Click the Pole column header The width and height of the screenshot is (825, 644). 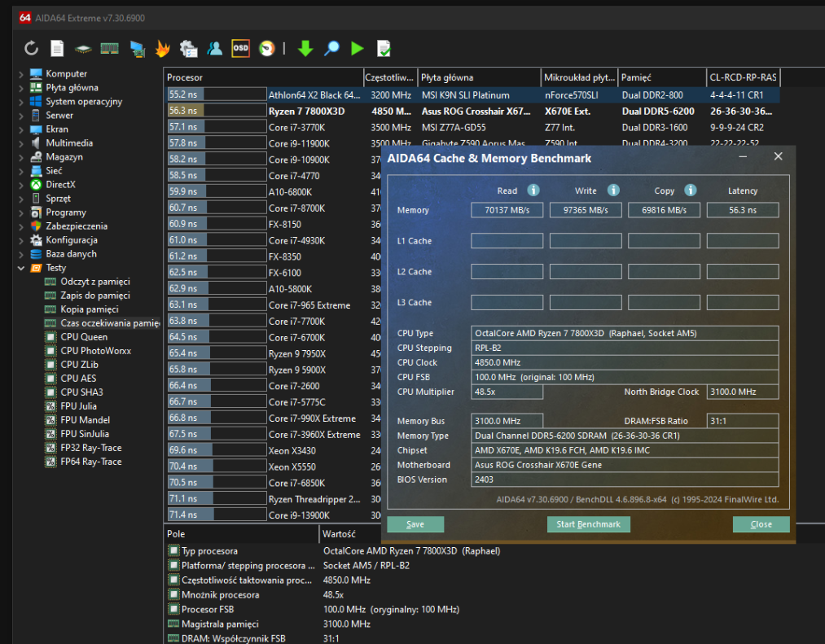coord(242,533)
